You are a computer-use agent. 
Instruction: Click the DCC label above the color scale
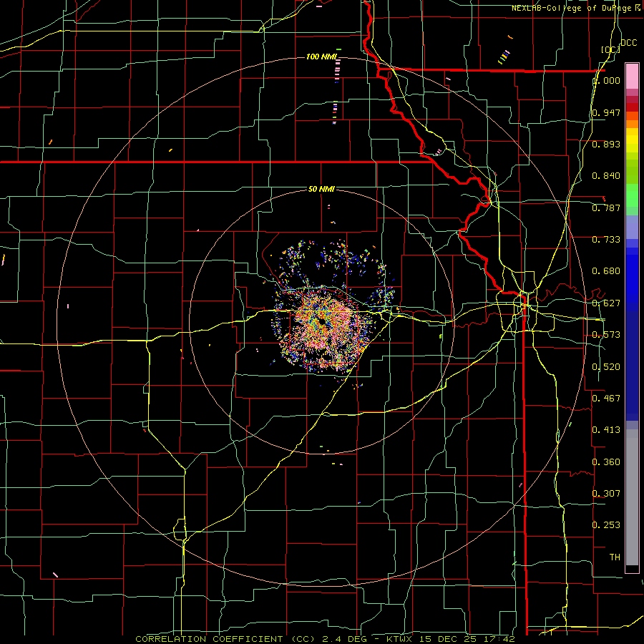tap(628, 43)
